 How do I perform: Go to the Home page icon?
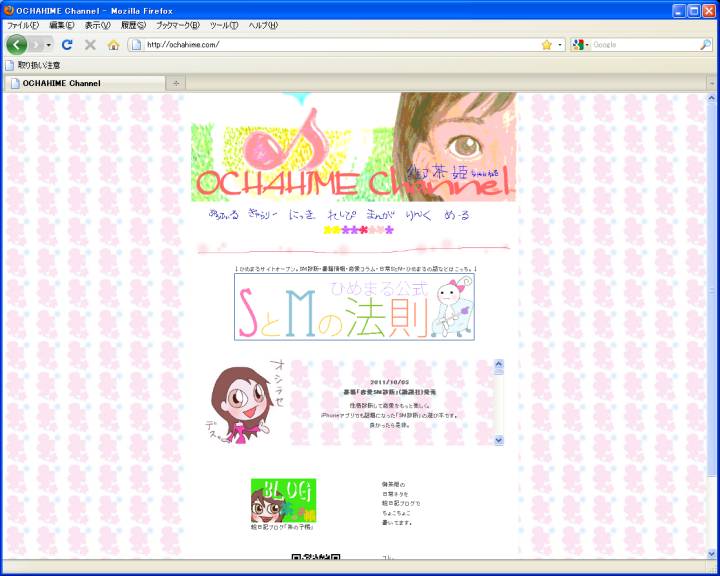pyautogui.click(x=113, y=45)
